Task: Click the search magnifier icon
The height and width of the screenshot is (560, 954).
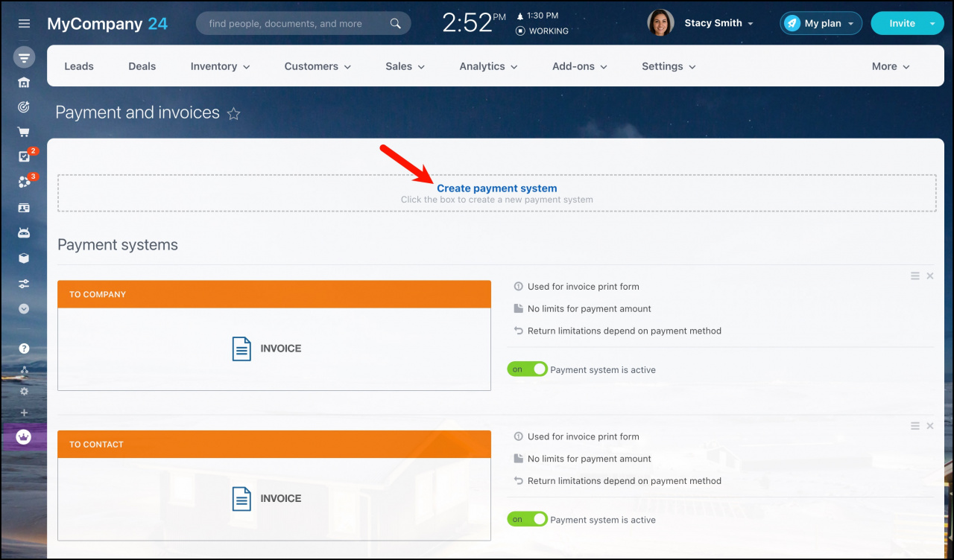Action: point(396,24)
